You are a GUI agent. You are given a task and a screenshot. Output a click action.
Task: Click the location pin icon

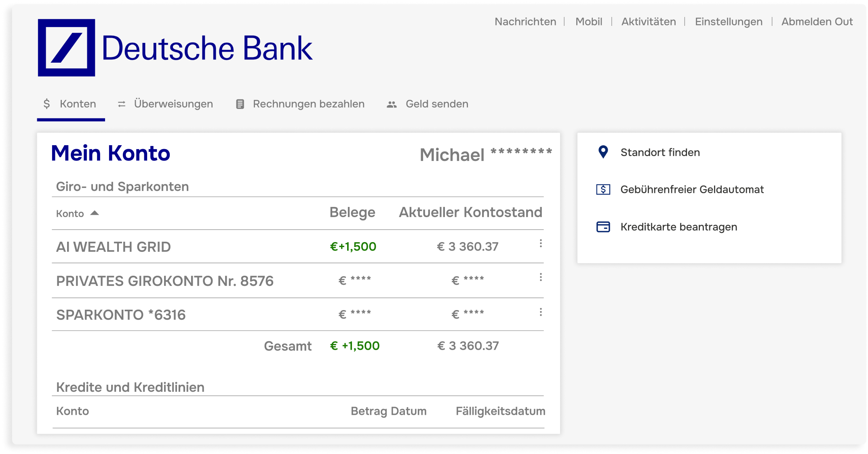tap(603, 152)
